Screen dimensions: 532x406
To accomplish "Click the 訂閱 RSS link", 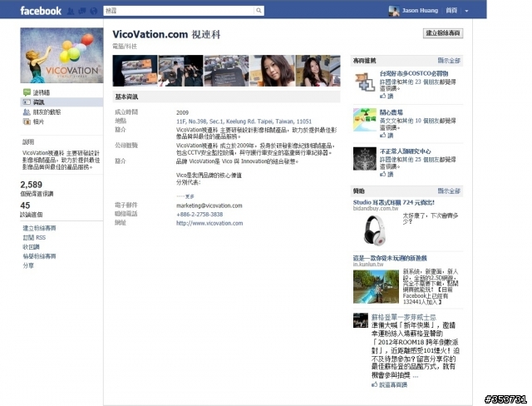I will pyautogui.click(x=34, y=238).
